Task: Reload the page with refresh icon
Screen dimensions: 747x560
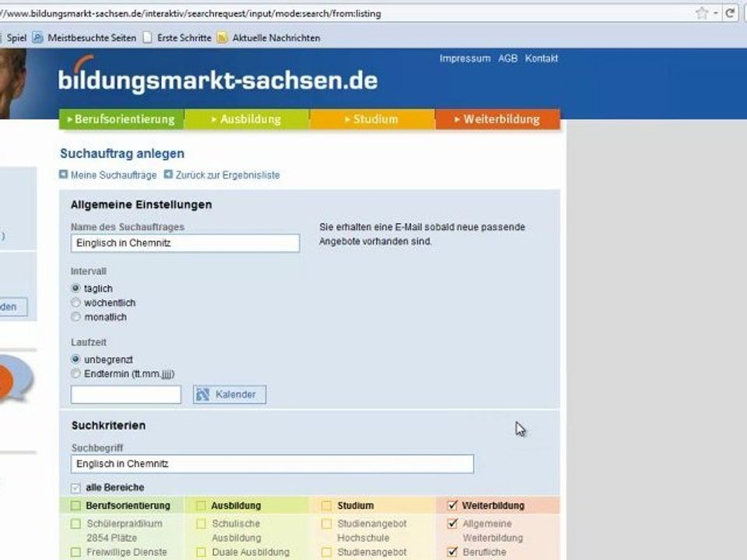Action: pyautogui.click(x=730, y=13)
